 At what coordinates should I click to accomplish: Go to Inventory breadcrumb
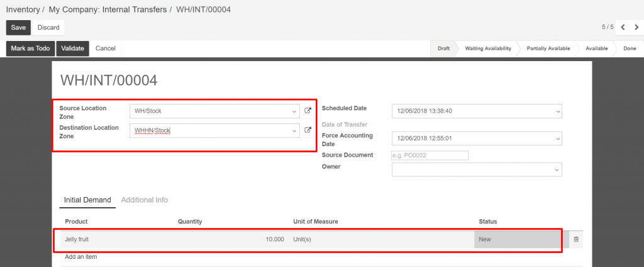23,9
